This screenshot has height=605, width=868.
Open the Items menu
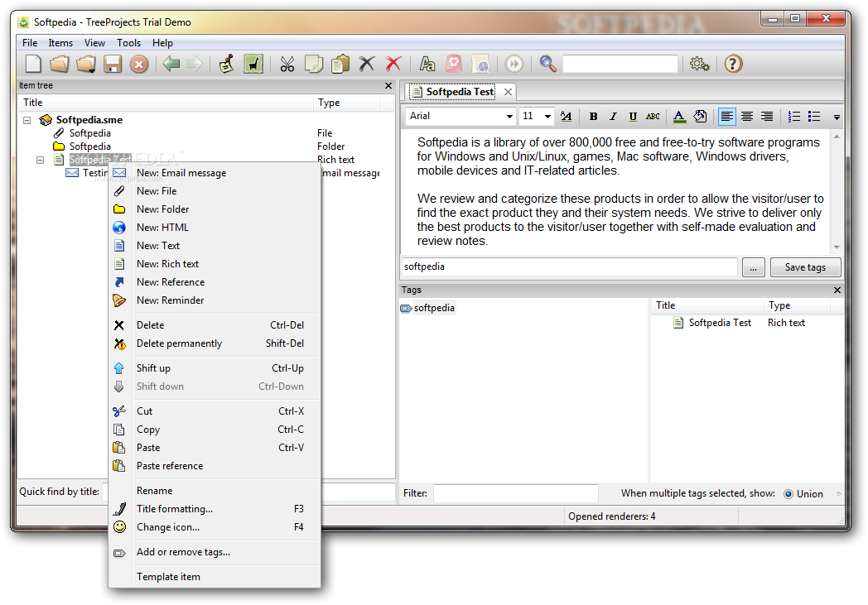60,42
